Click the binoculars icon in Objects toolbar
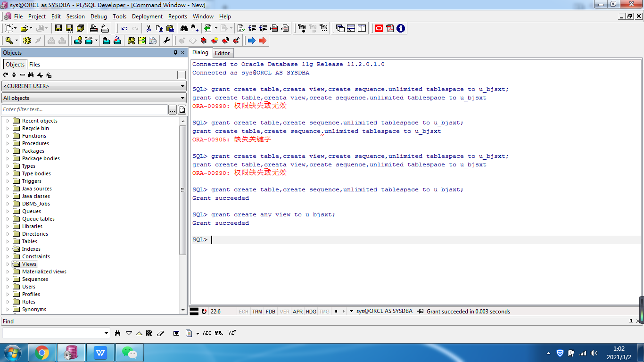Screen dimensions: 644x362 (31, 75)
